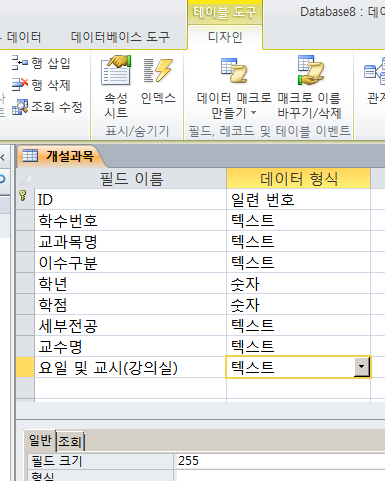
Task: Click the 일련 번호 data type cell
Action: coord(298,199)
